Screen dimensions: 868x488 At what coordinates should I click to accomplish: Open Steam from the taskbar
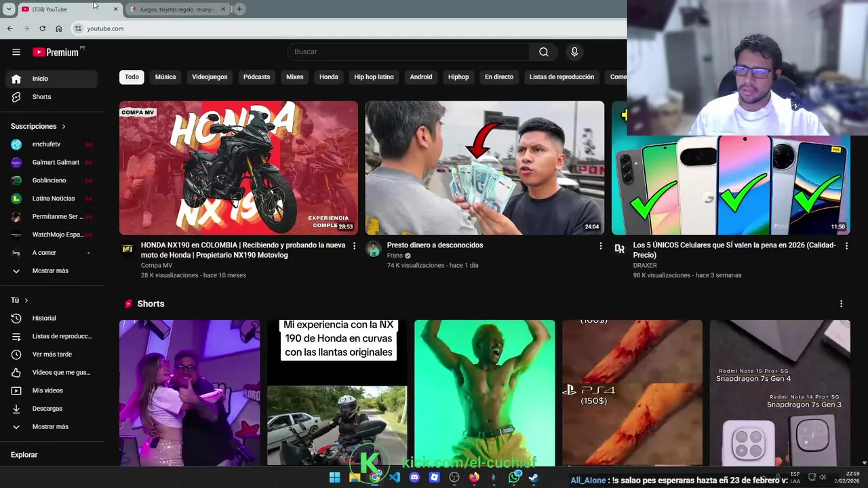[534, 477]
